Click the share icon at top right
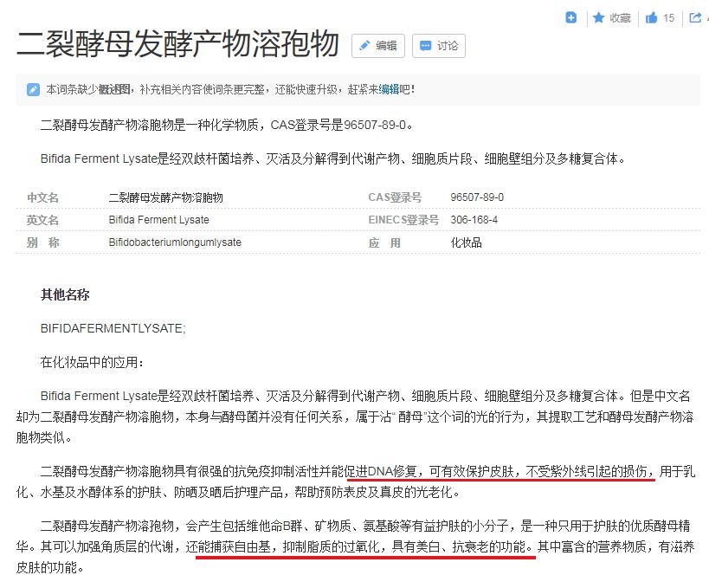This screenshot has height=588, width=709. click(697, 18)
